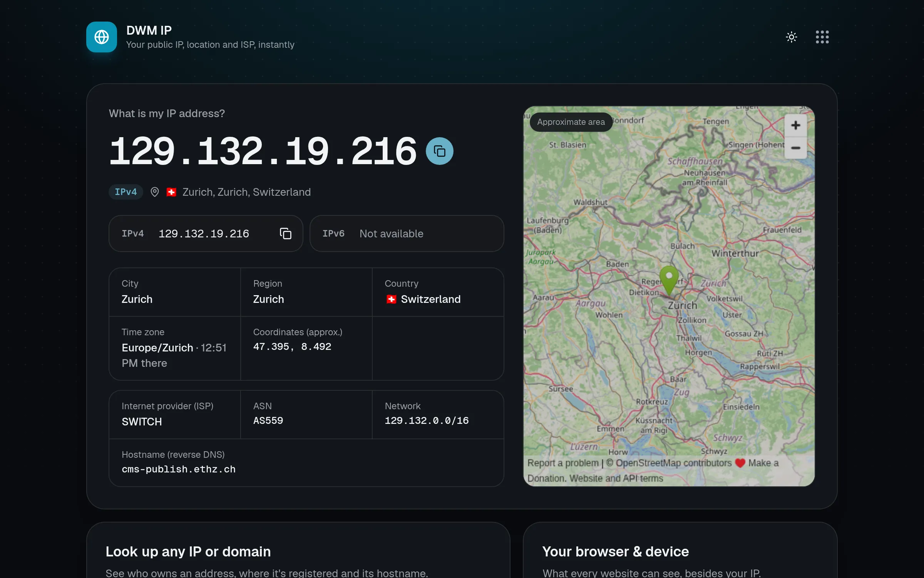Click hostname cms-publish.ethz.ch

coord(179,469)
